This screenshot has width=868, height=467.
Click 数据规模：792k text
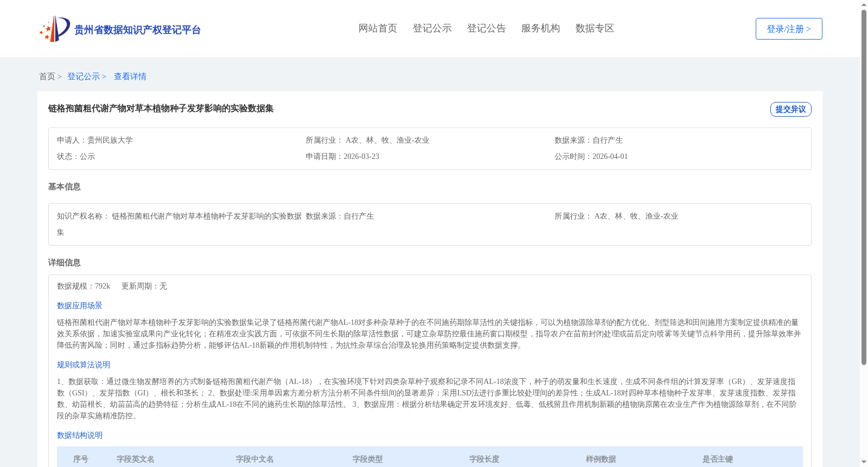pyautogui.click(x=84, y=286)
